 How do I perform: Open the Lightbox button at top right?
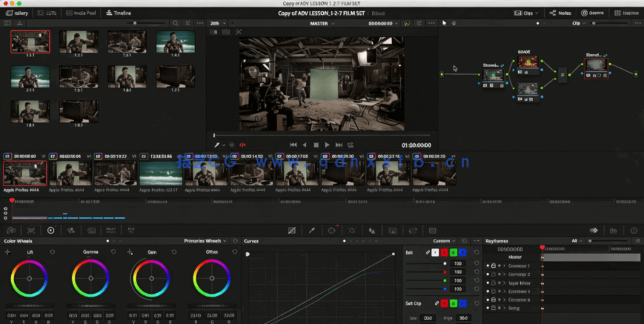pyautogui.click(x=626, y=13)
